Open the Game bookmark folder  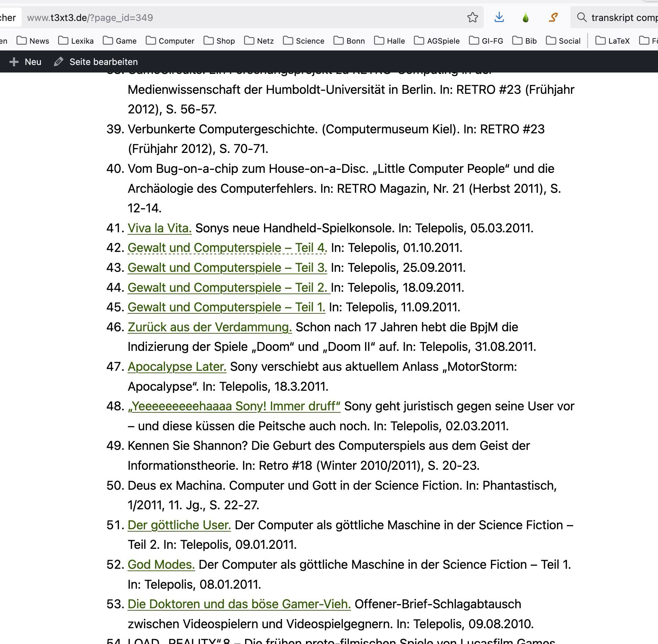120,41
